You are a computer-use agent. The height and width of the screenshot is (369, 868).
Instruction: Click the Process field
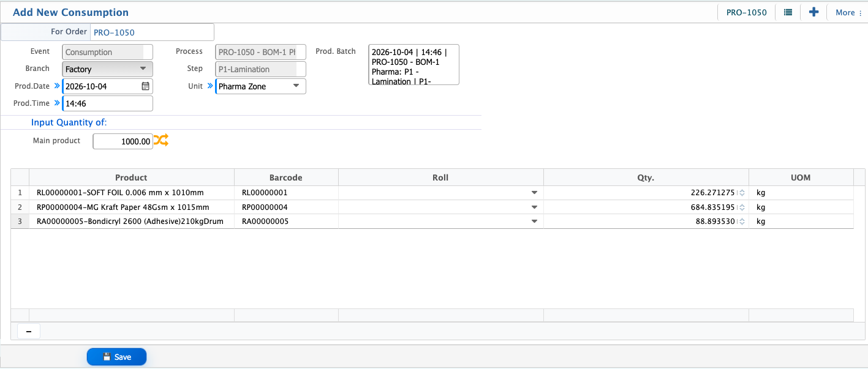pos(260,52)
